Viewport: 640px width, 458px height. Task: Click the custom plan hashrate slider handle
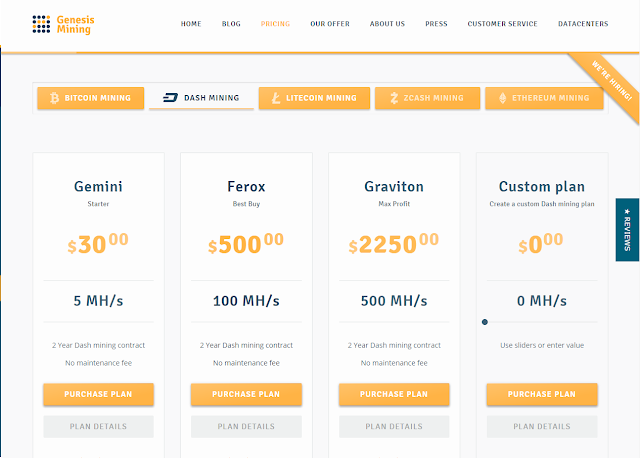click(484, 322)
